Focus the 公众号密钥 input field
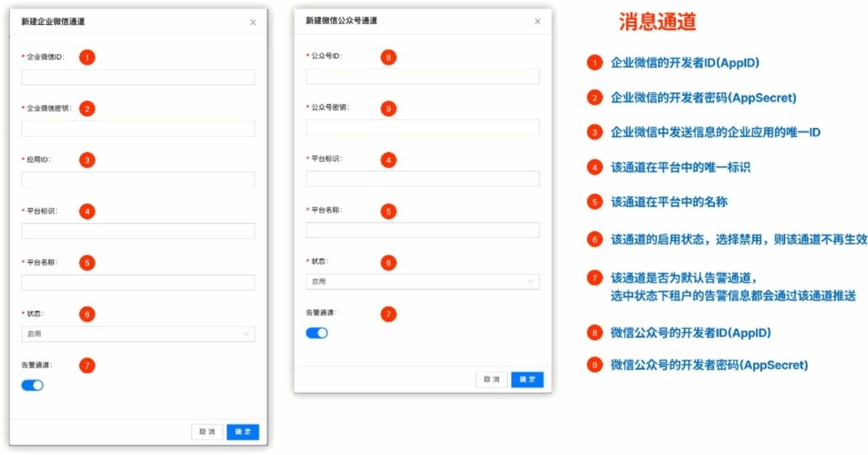868x455 pixels. pyautogui.click(x=423, y=127)
